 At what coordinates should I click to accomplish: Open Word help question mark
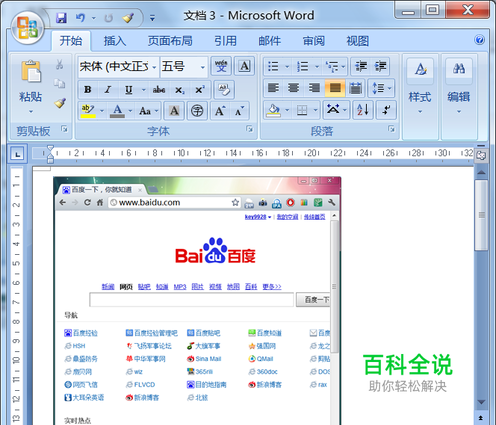(479, 40)
